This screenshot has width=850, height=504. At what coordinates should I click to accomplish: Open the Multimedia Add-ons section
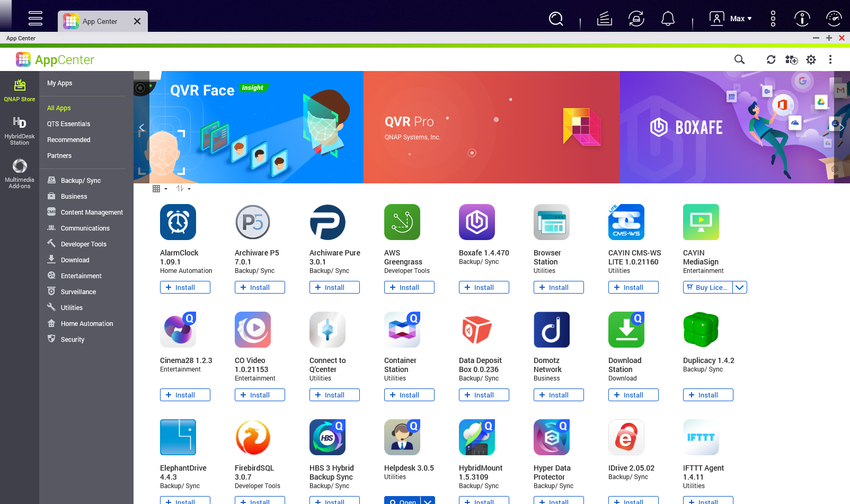[20, 172]
